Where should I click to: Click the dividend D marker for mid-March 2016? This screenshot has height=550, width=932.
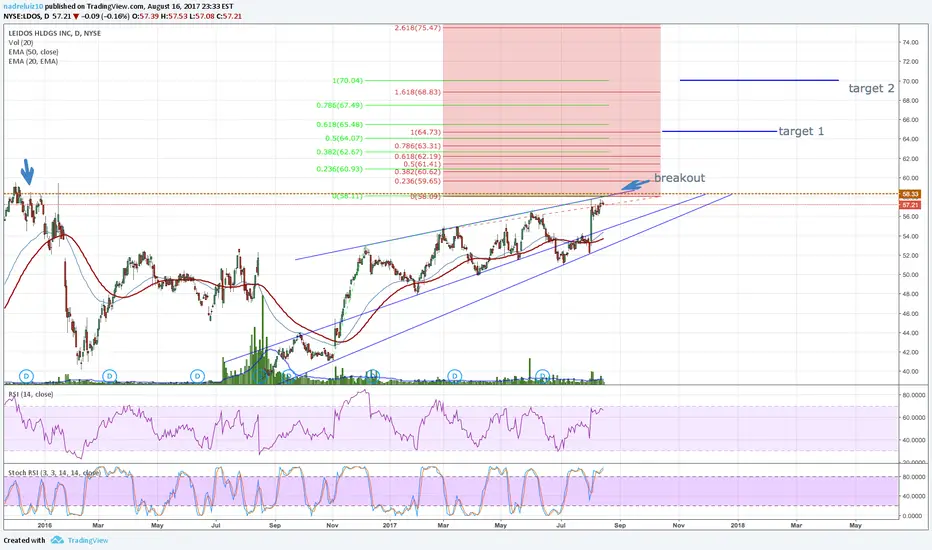click(109, 376)
